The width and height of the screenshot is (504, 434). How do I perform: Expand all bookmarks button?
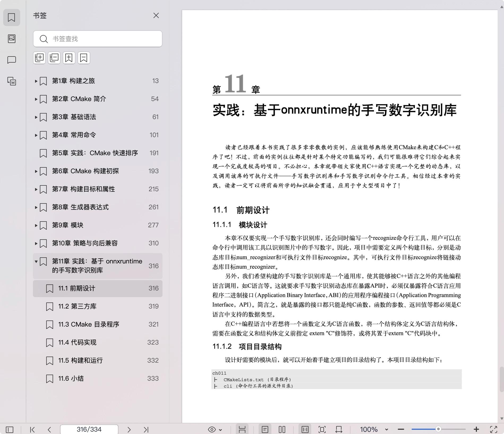(39, 58)
